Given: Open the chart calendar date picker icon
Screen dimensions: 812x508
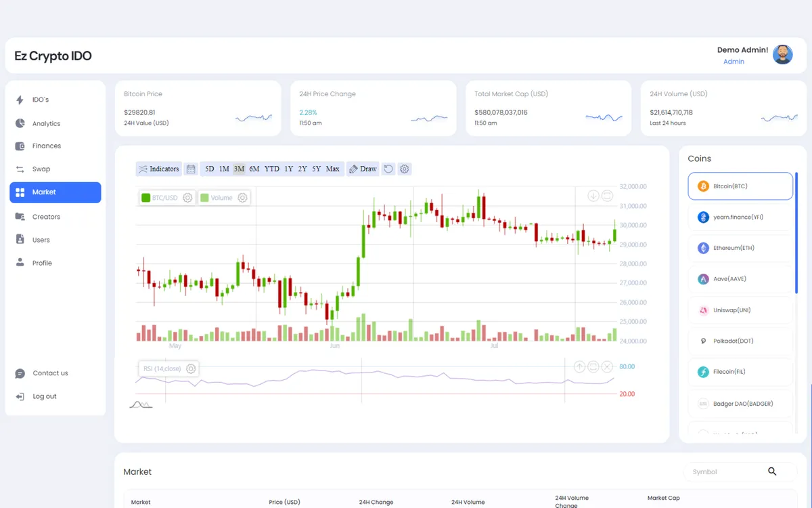Looking at the screenshot, I should click(191, 169).
